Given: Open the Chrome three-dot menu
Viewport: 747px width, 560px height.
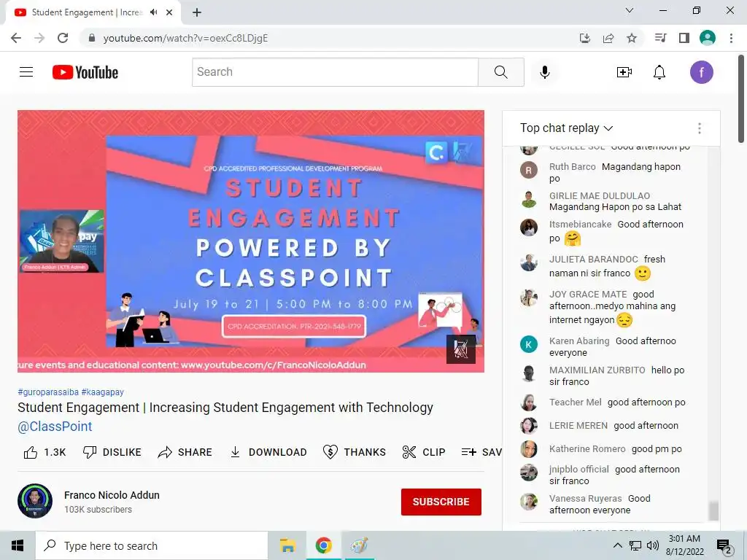Looking at the screenshot, I should 731,38.
